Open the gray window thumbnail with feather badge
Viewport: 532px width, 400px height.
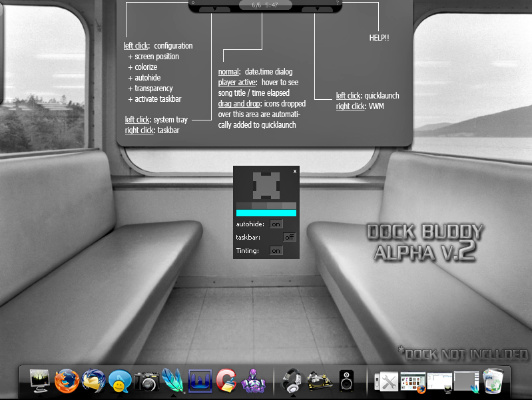click(x=467, y=382)
